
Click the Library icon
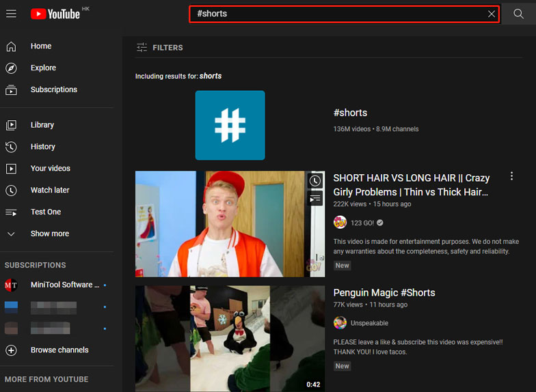(11, 125)
